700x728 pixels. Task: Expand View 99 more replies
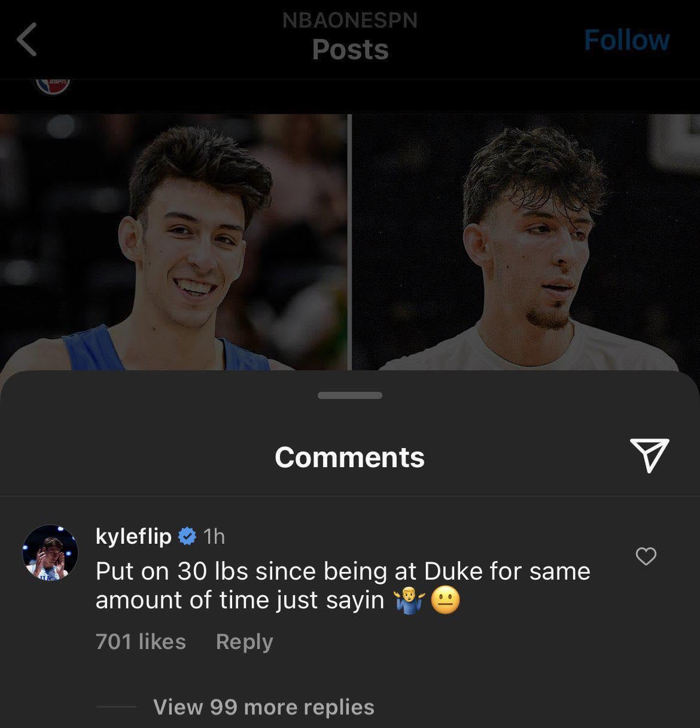click(263, 707)
